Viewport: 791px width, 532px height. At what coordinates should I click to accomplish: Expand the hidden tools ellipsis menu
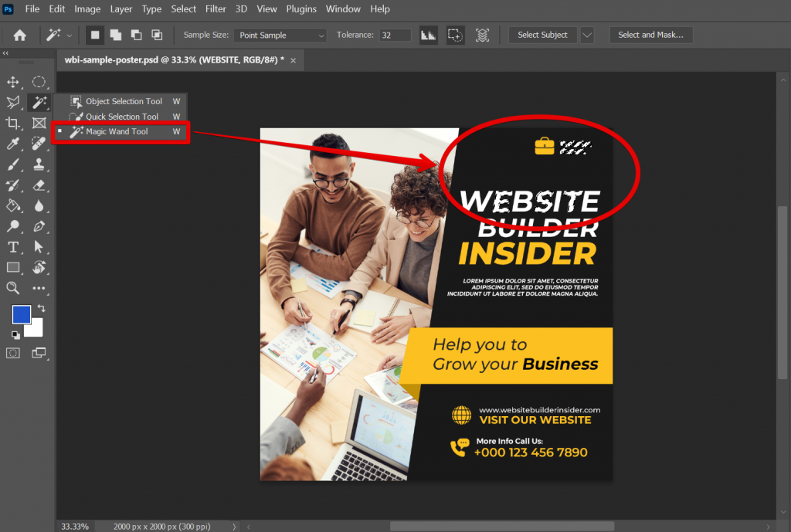tap(40, 288)
